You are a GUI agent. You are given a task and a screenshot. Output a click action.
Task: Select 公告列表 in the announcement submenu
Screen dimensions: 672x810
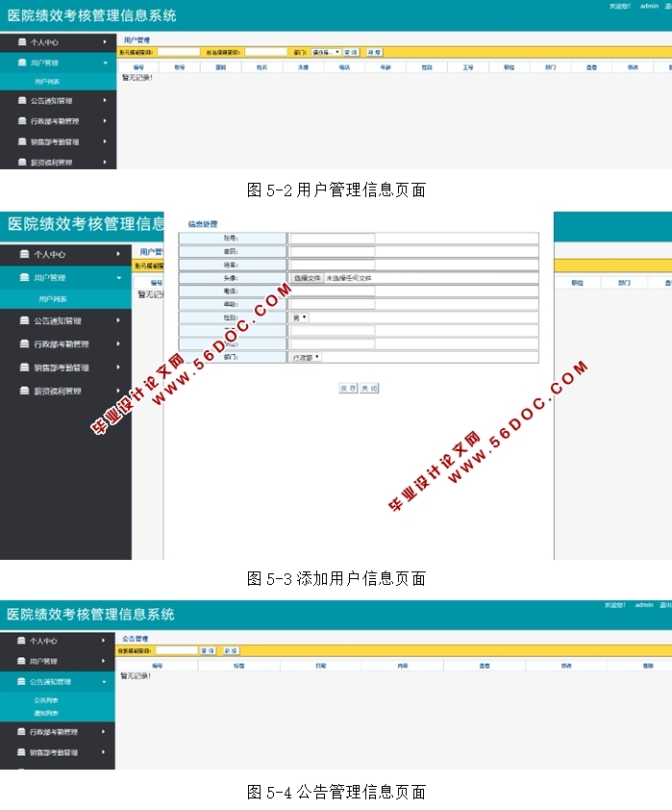[45, 700]
